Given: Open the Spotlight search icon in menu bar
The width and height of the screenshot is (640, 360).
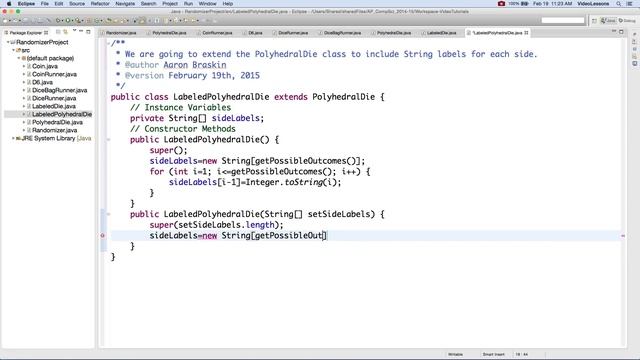Looking at the screenshot, I should [x=619, y=4].
